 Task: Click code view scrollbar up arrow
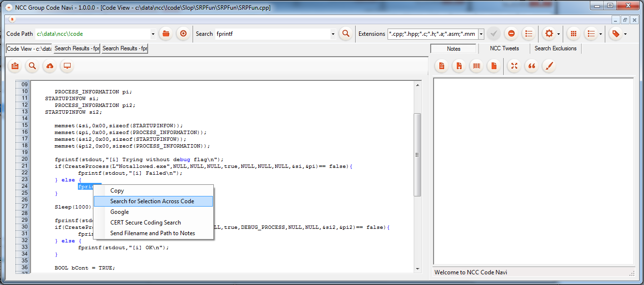click(418, 84)
